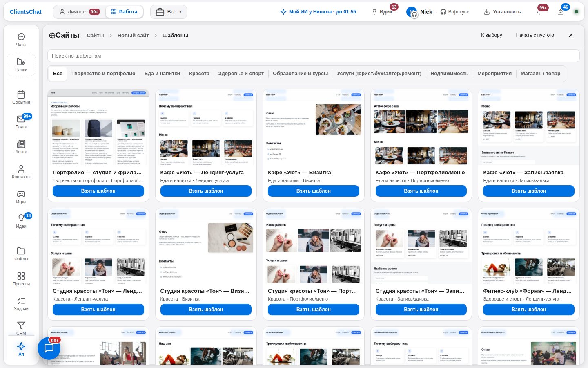The height and width of the screenshot is (368, 588).
Task: Open Портфолио студия template preview thumbnail
Action: 98,127
